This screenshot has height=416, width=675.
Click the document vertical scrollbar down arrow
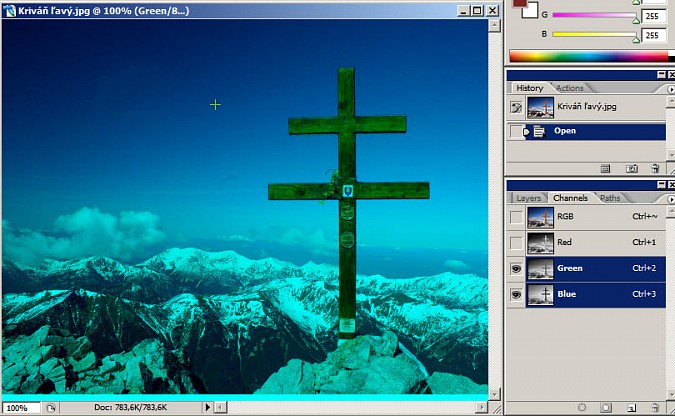(x=495, y=394)
